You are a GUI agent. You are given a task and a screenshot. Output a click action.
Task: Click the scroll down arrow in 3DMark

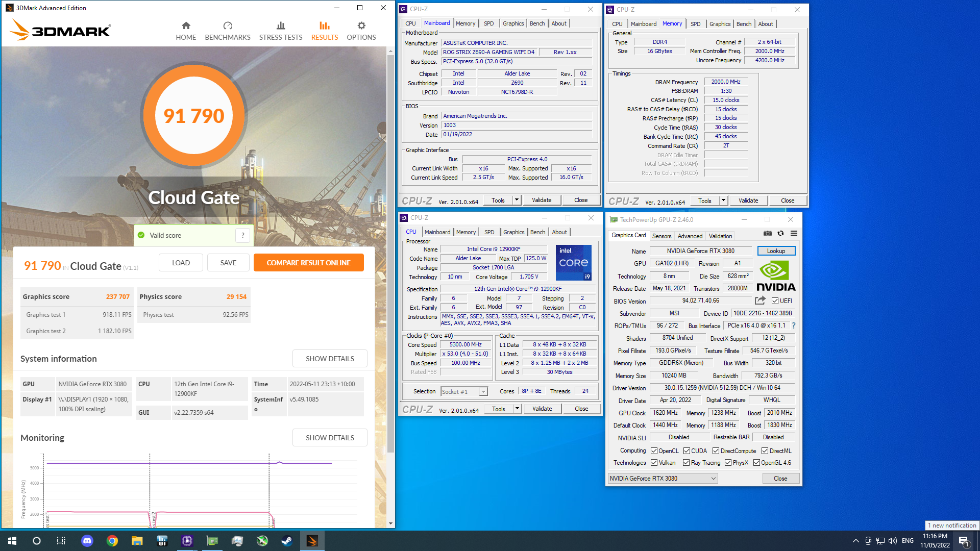tap(390, 523)
